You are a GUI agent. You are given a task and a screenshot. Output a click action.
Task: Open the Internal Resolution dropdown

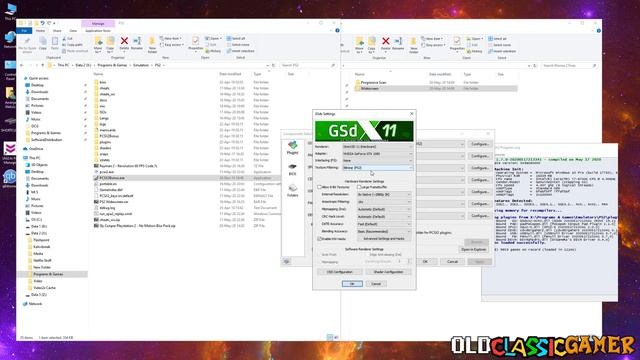point(384,195)
